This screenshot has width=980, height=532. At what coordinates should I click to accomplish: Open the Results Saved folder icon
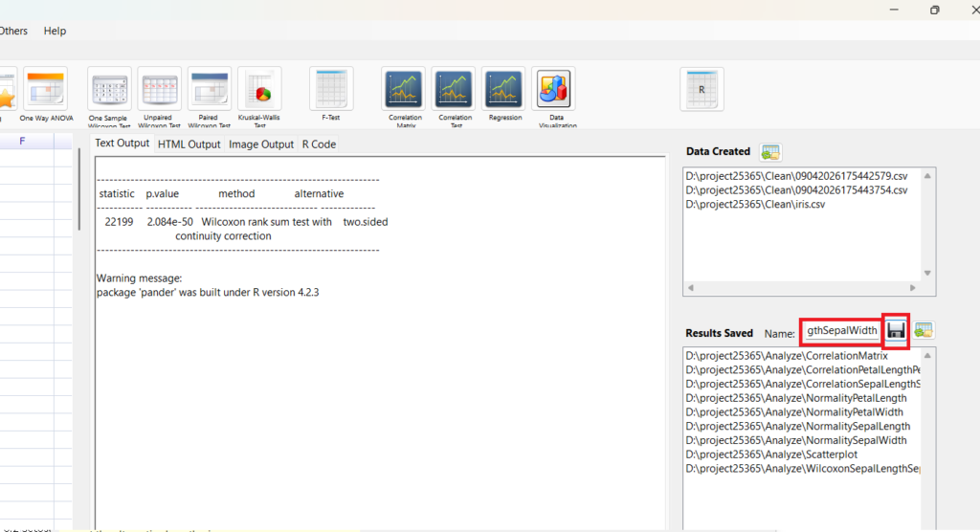924,330
